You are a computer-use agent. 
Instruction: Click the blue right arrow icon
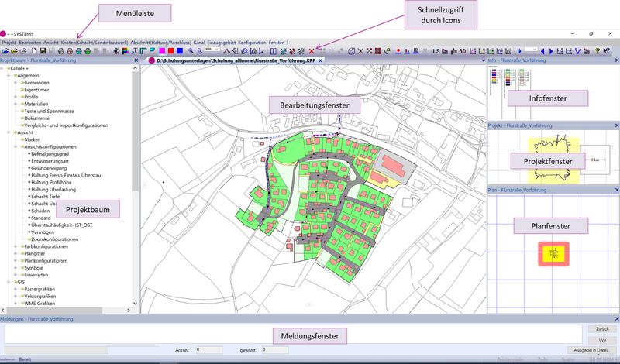pos(551,51)
